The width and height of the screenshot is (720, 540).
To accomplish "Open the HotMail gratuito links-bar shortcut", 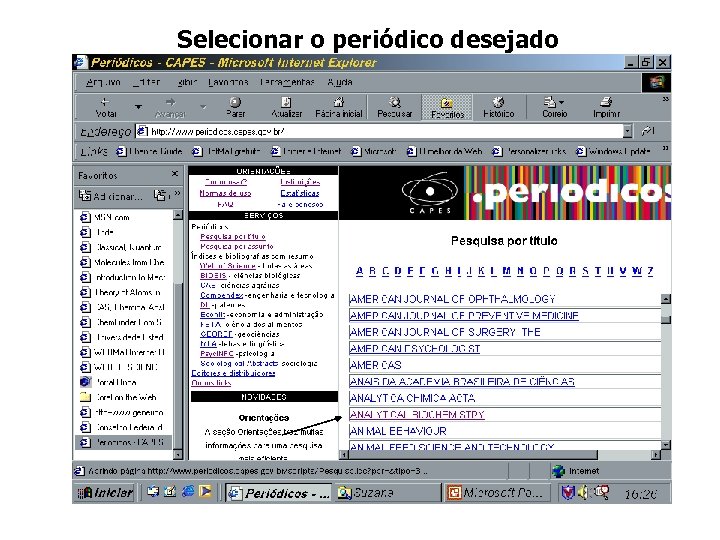I will (227, 151).
